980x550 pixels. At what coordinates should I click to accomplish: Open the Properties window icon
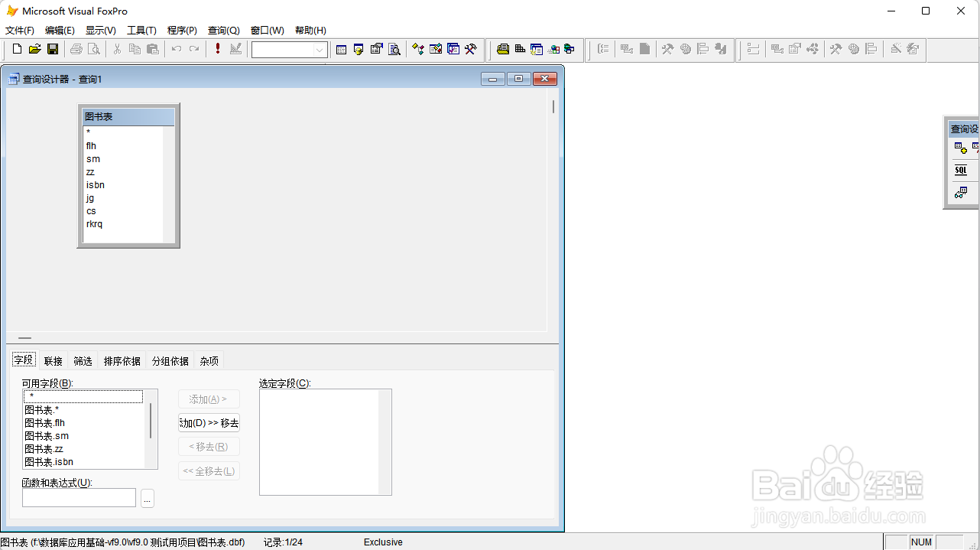[x=376, y=49]
